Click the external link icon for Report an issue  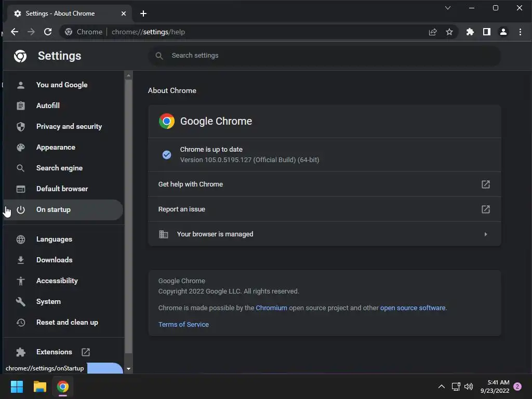tap(486, 209)
